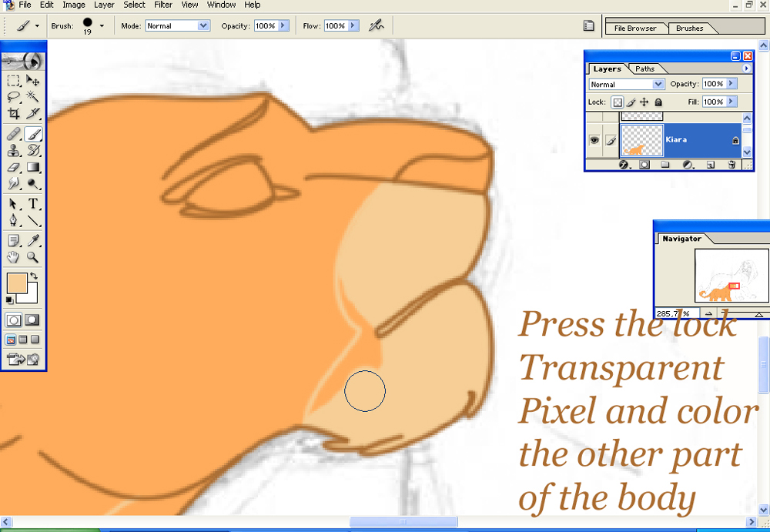
Task: Select the Kiara layer name
Action: 676,139
